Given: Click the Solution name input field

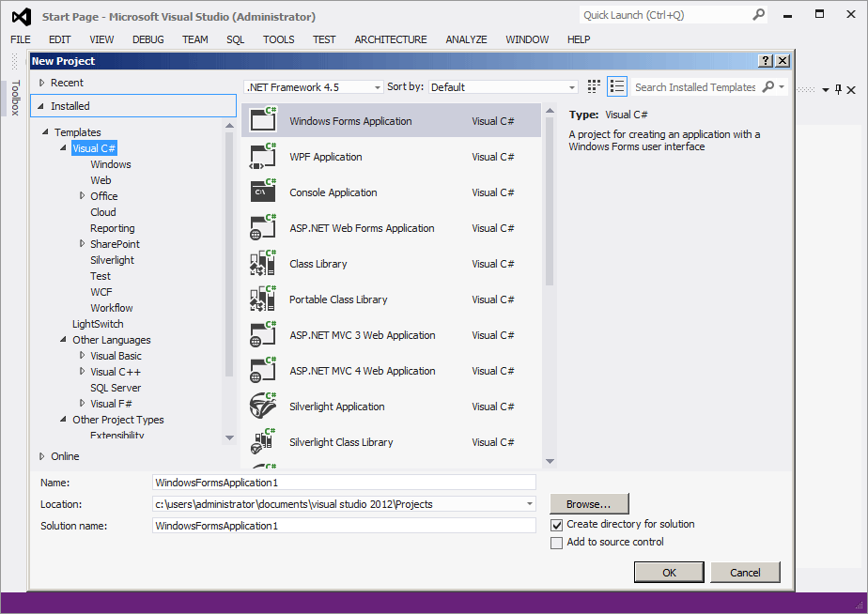Looking at the screenshot, I should 344,526.
